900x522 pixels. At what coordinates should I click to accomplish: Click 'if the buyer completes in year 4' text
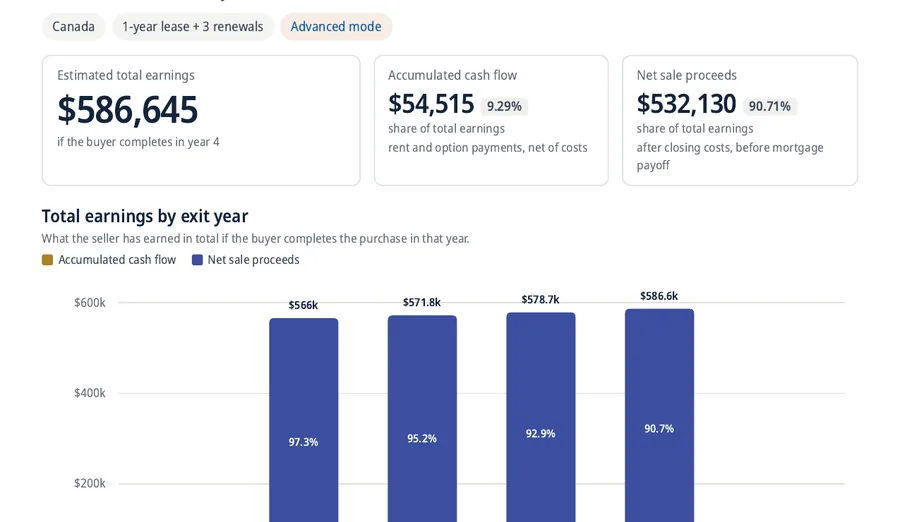(138, 142)
